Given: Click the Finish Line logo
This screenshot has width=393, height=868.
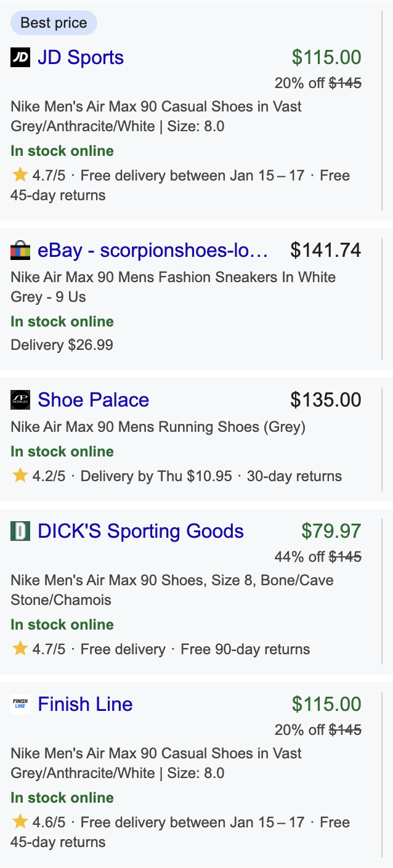Looking at the screenshot, I should coord(19,704).
